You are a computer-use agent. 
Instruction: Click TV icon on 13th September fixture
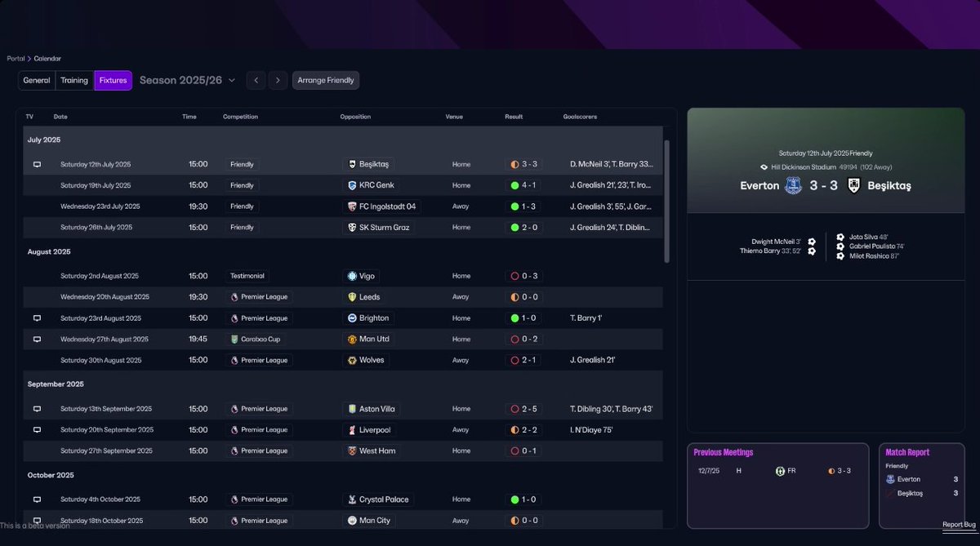pyautogui.click(x=37, y=409)
